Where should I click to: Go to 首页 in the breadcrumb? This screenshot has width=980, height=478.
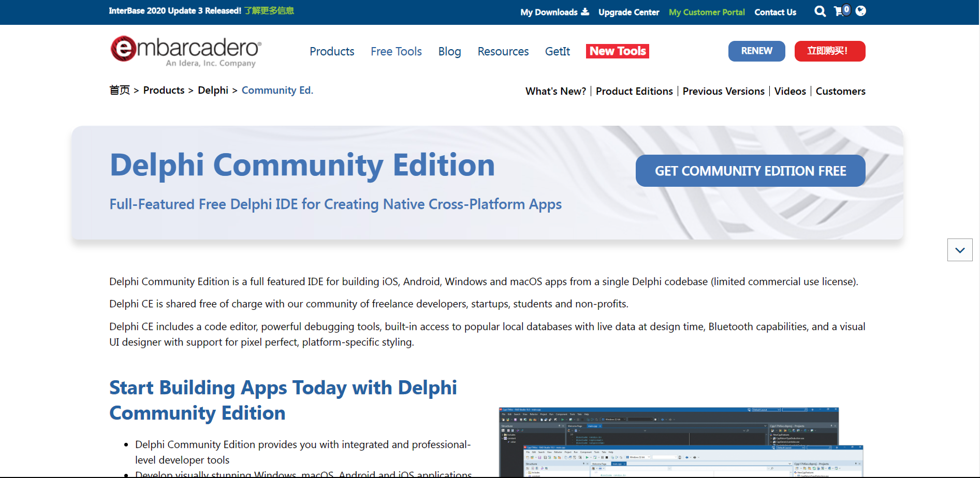[x=120, y=90]
